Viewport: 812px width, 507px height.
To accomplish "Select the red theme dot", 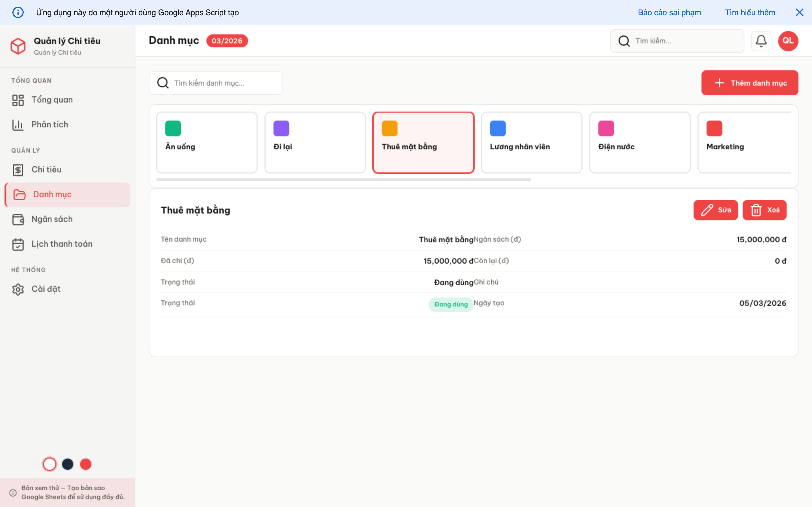I will [x=85, y=464].
